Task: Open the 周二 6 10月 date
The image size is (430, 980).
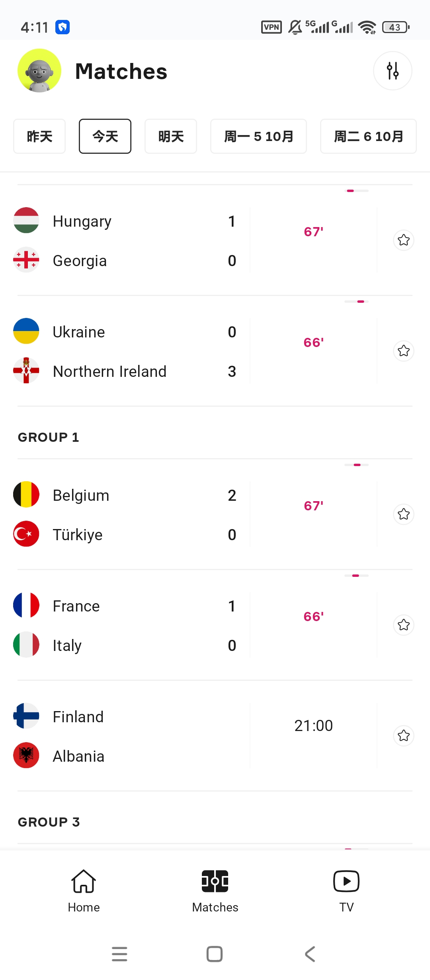Action: coord(368,136)
